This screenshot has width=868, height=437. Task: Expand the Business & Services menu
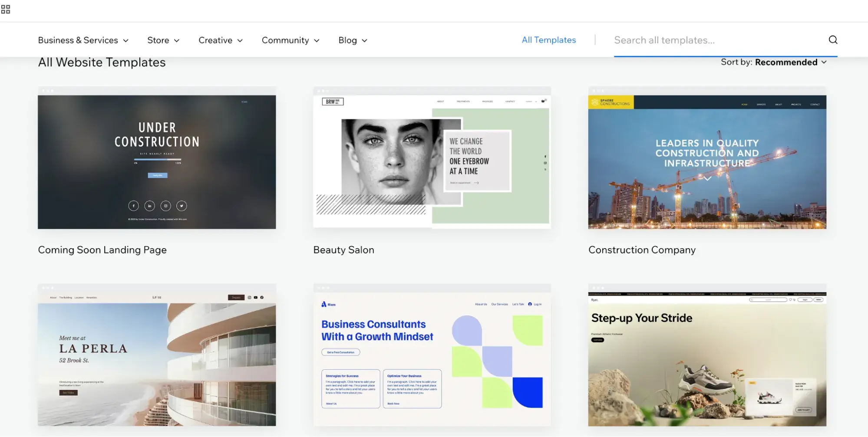pyautogui.click(x=83, y=40)
